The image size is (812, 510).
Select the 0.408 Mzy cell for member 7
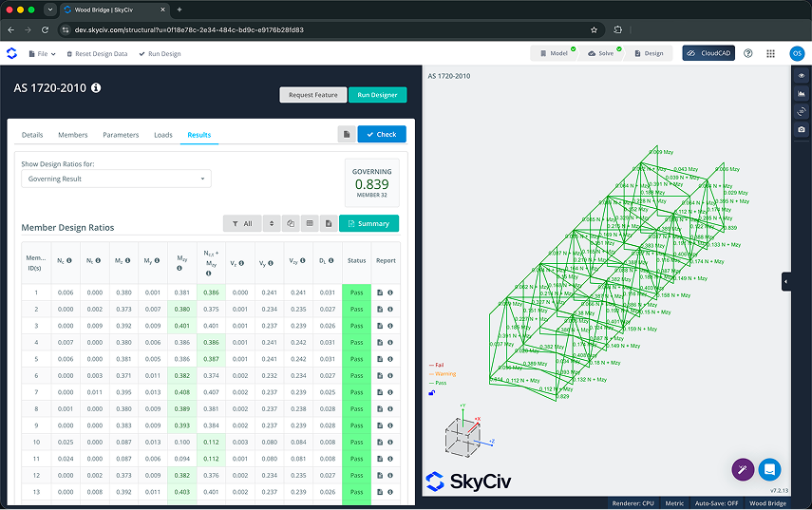pos(182,392)
